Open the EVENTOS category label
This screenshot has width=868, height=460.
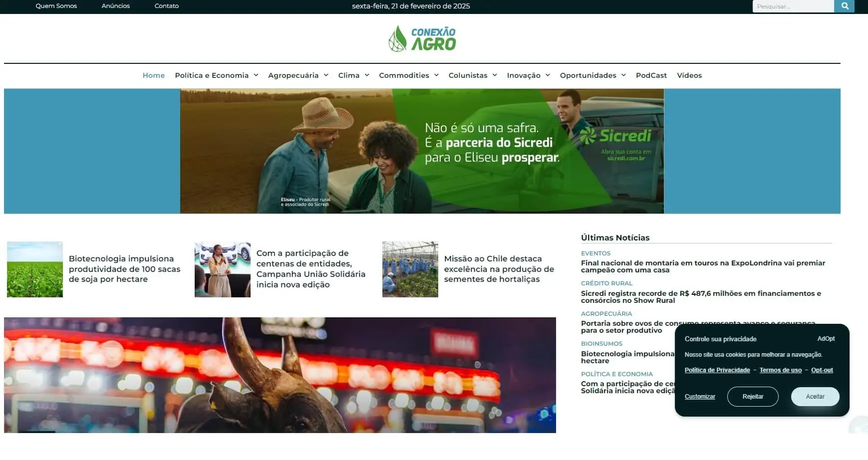tap(595, 253)
